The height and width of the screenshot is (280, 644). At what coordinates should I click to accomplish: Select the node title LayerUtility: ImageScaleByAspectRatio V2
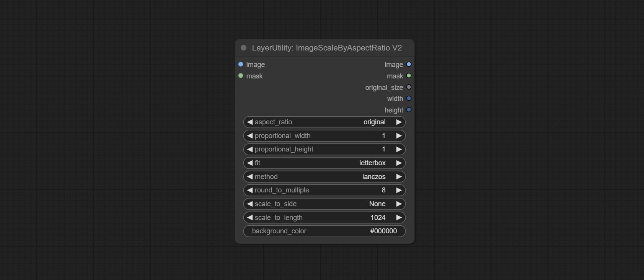[x=327, y=48]
